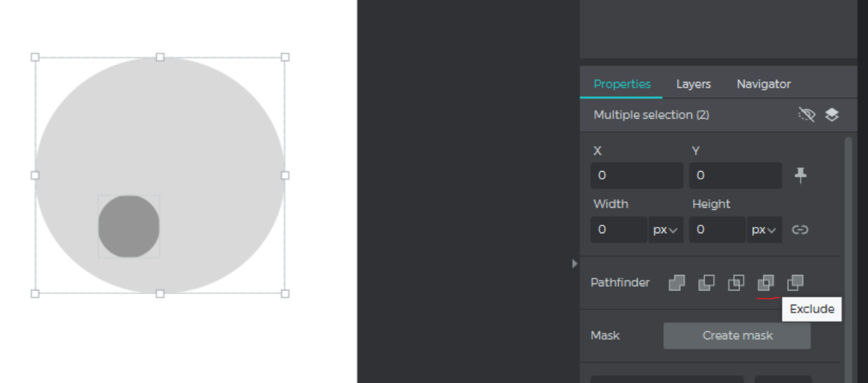Open the Height unit px dropdown

764,230
